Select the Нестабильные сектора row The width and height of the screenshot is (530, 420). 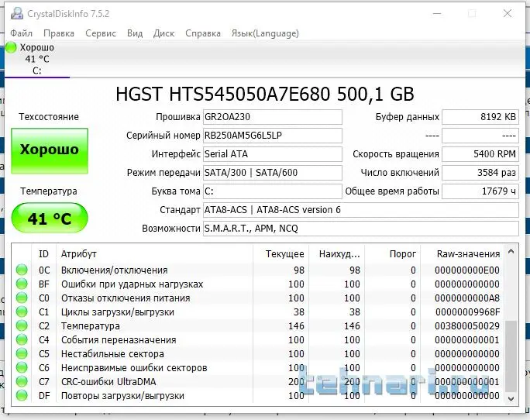[258, 353]
